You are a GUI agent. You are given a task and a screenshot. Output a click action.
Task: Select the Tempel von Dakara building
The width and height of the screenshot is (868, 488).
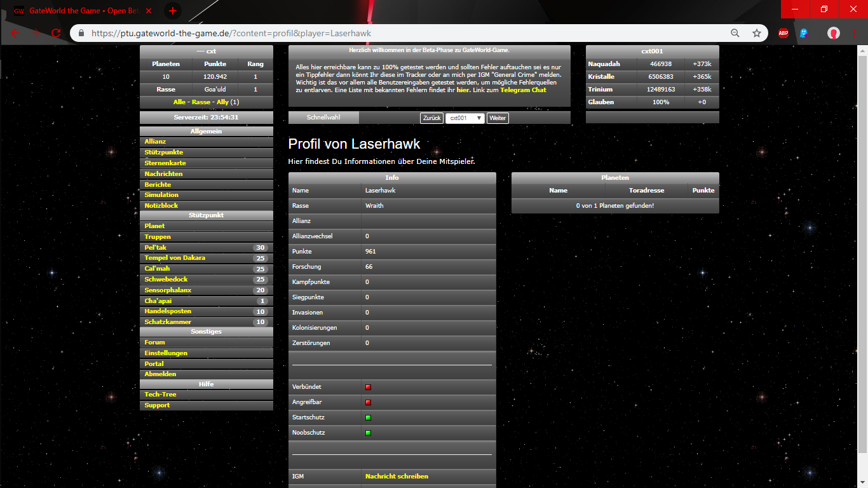pos(175,258)
